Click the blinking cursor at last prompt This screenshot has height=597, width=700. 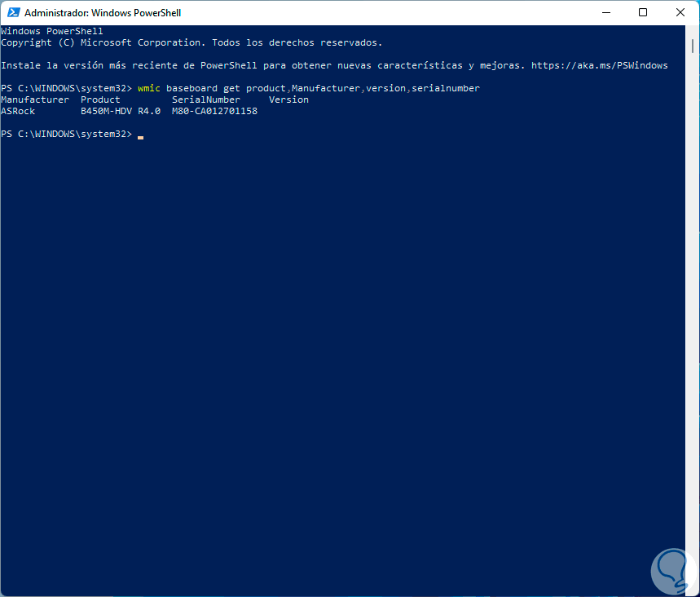[141, 137]
